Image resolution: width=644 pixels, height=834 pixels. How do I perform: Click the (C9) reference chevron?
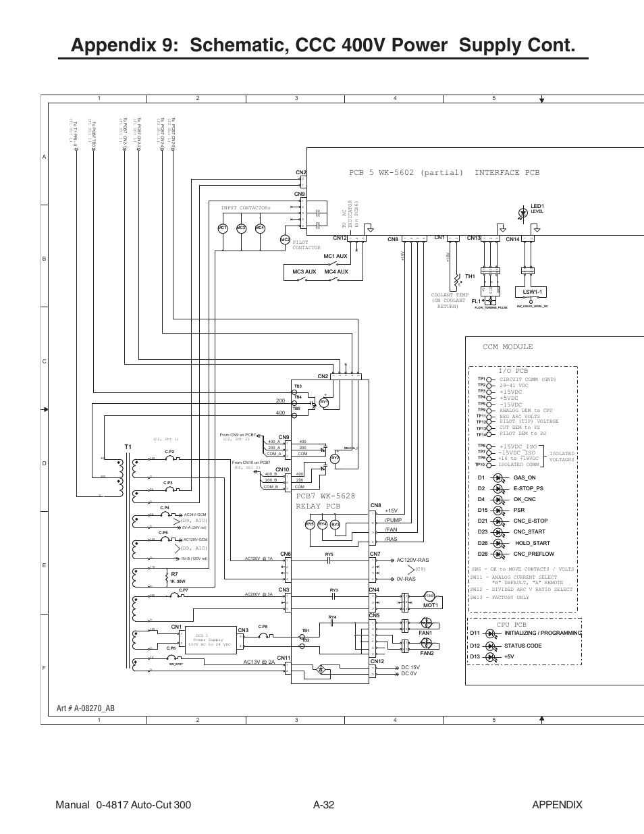tap(411, 569)
